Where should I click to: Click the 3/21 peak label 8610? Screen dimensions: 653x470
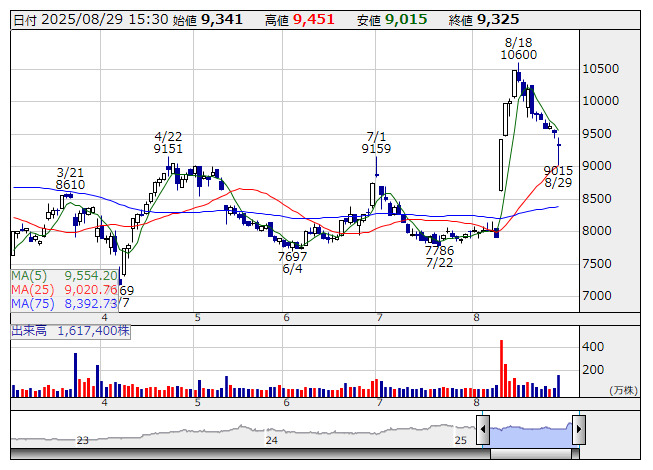(x=70, y=185)
